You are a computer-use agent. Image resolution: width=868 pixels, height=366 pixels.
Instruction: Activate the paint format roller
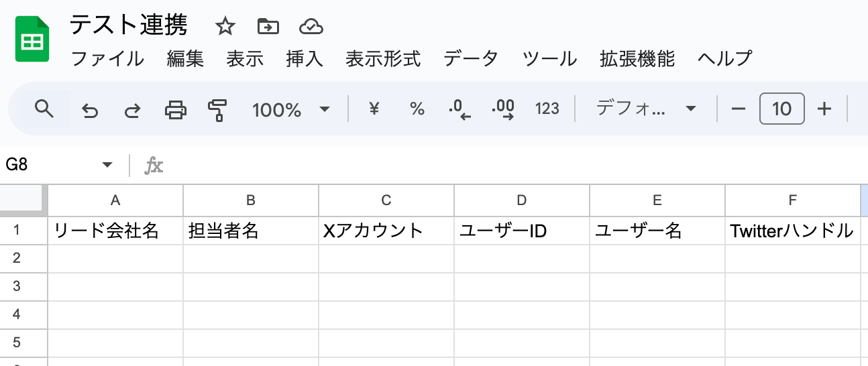click(217, 109)
